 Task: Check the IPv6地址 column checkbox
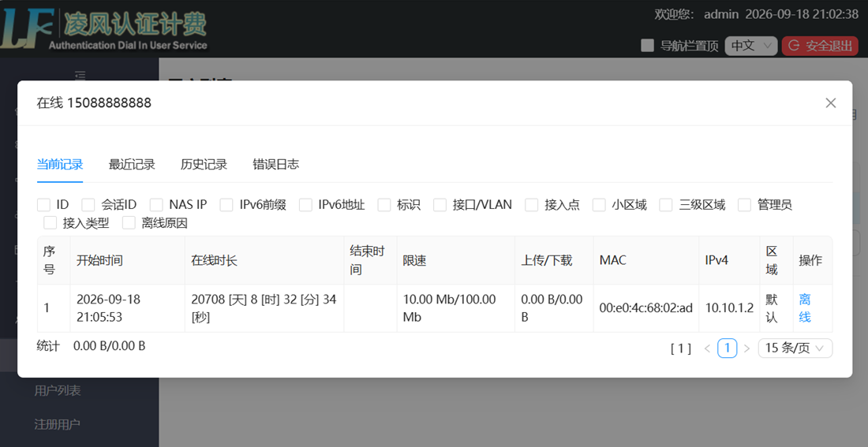[305, 205]
